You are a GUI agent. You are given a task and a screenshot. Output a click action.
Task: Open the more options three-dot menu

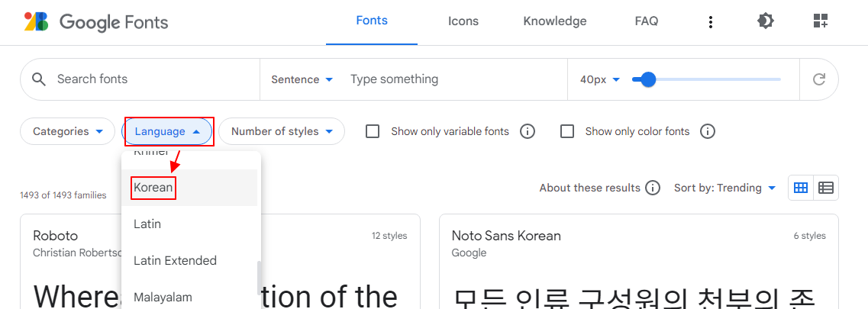[x=711, y=22]
